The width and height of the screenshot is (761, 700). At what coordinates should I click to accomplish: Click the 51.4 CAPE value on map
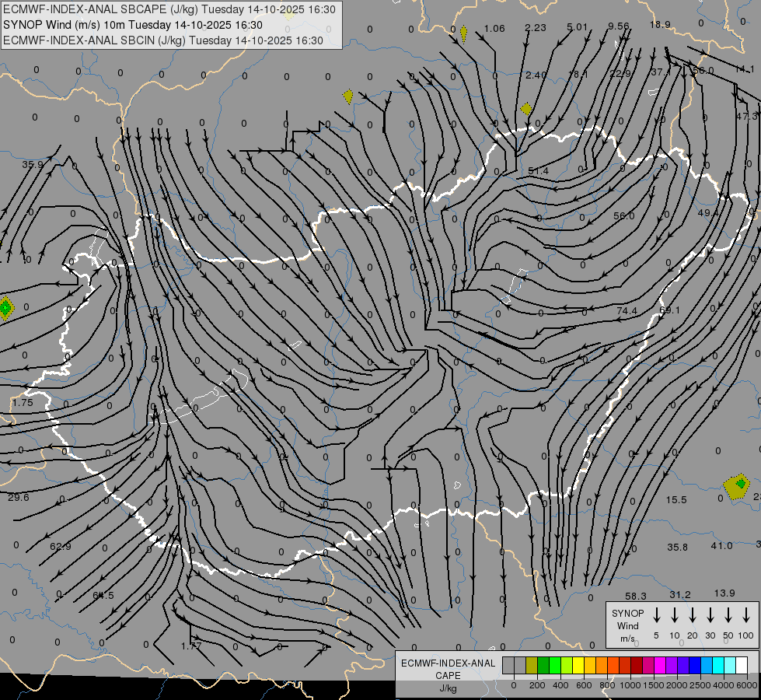tap(538, 171)
